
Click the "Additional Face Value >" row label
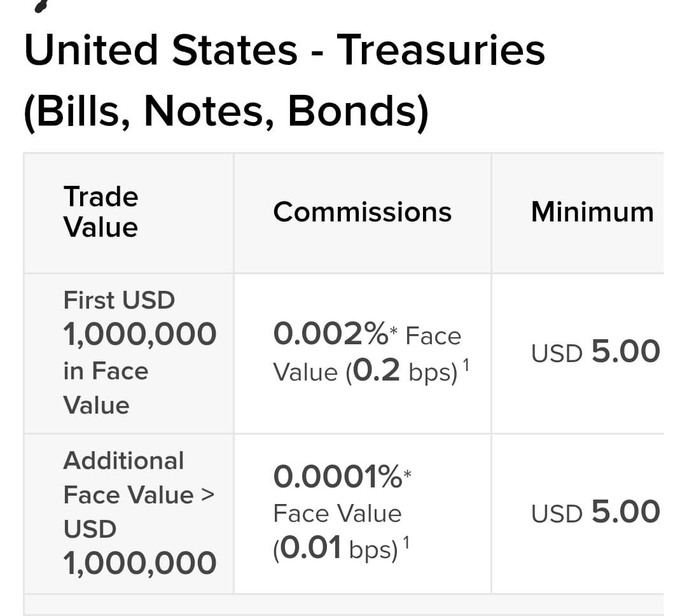pos(139,478)
